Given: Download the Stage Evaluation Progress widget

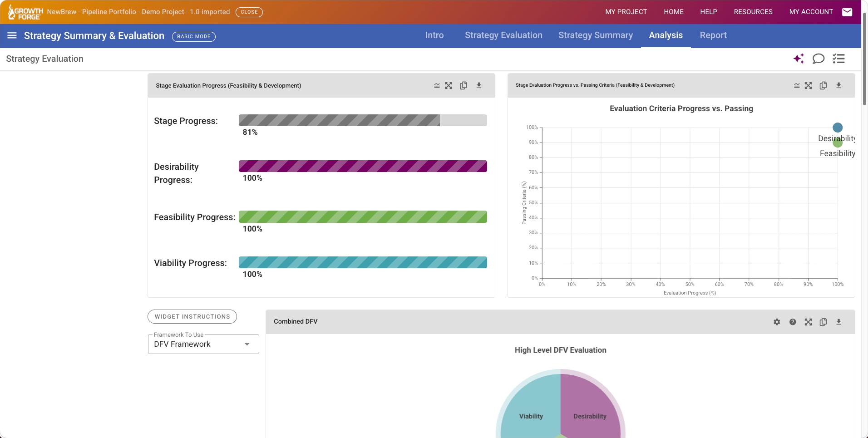Looking at the screenshot, I should pos(479,85).
